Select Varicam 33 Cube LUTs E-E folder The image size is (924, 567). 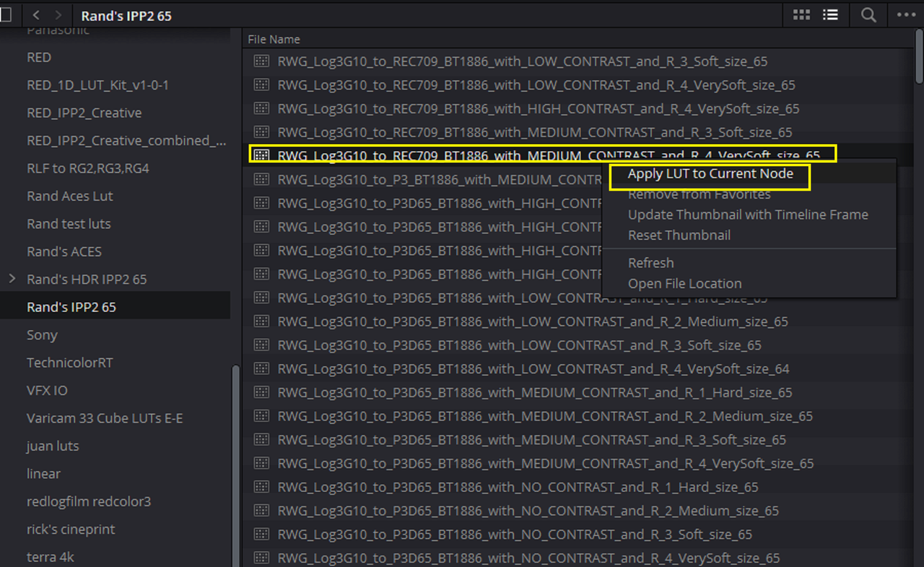pyautogui.click(x=105, y=418)
